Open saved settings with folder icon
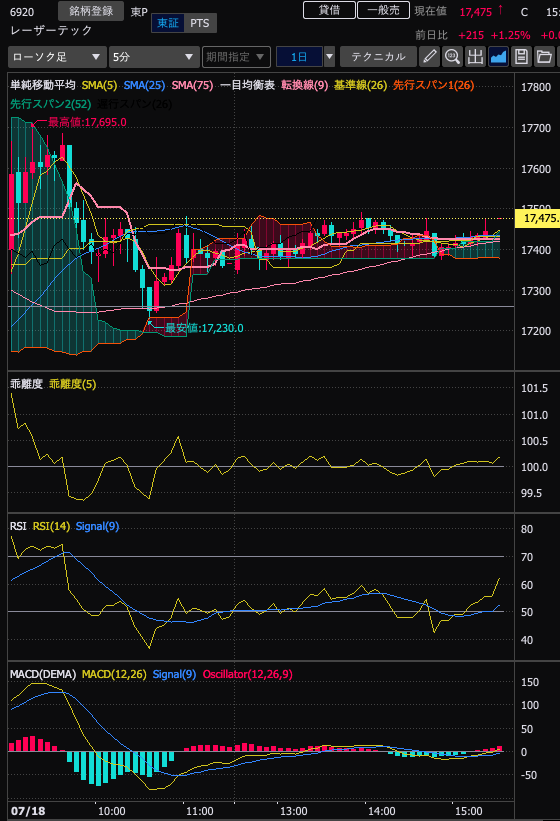 pos(544,57)
